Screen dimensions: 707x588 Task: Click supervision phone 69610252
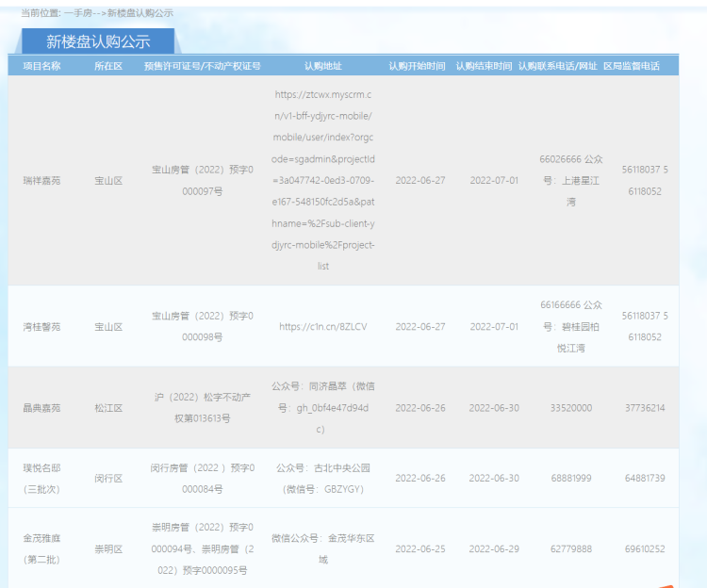(645, 548)
